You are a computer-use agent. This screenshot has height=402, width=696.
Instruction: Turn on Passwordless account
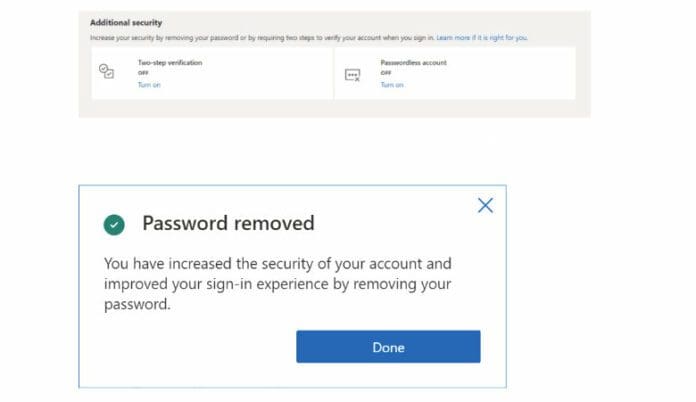[x=392, y=85]
